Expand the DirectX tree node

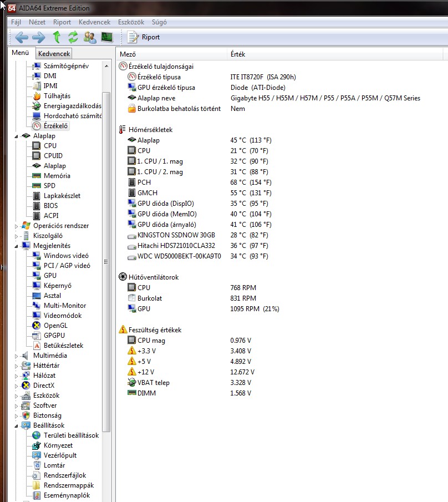(x=16, y=386)
